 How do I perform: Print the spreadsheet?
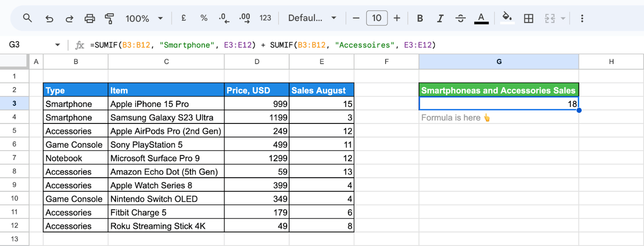(90, 18)
